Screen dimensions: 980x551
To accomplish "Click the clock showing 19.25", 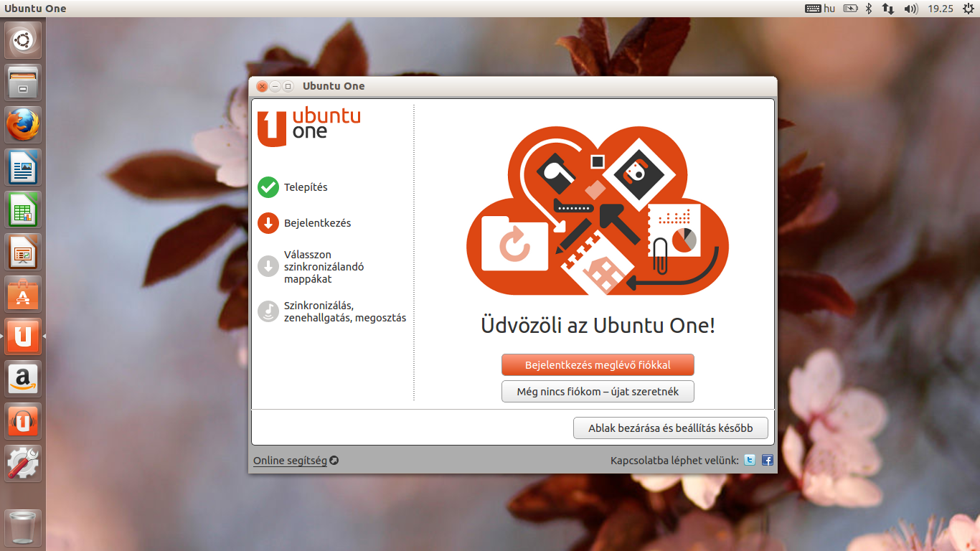I will coord(940,9).
